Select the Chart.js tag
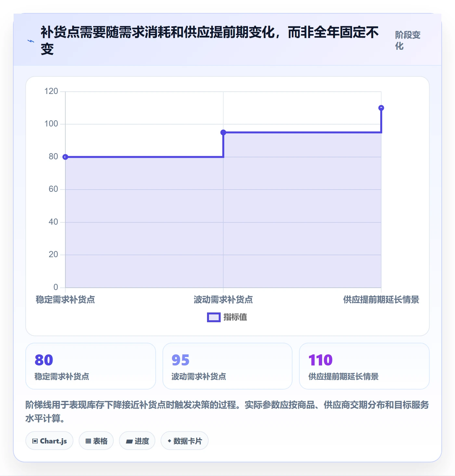 coord(49,441)
